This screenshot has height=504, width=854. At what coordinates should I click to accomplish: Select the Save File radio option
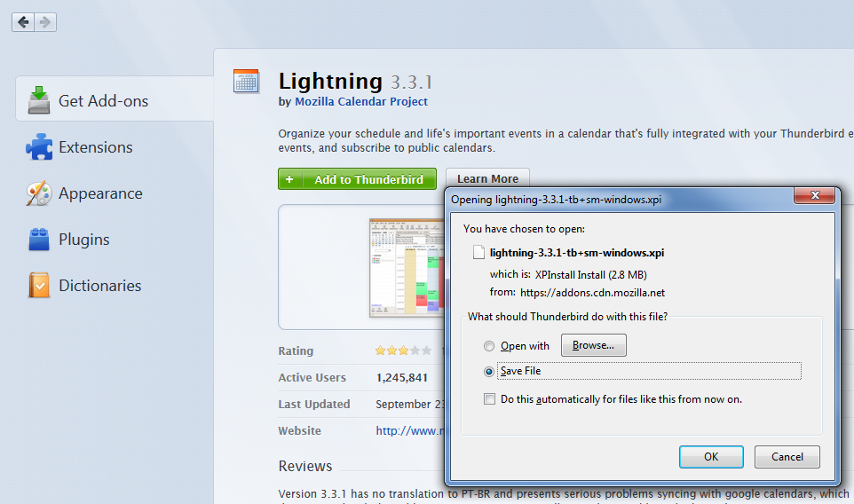point(489,371)
